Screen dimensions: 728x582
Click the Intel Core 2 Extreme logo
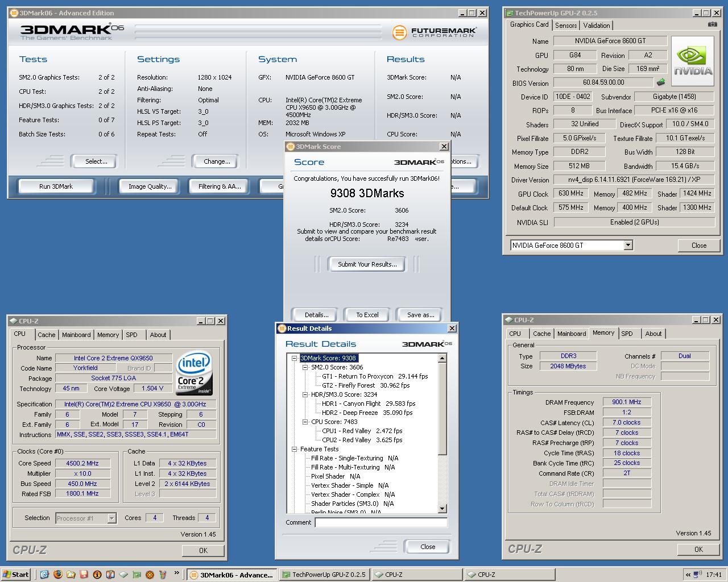click(x=194, y=373)
